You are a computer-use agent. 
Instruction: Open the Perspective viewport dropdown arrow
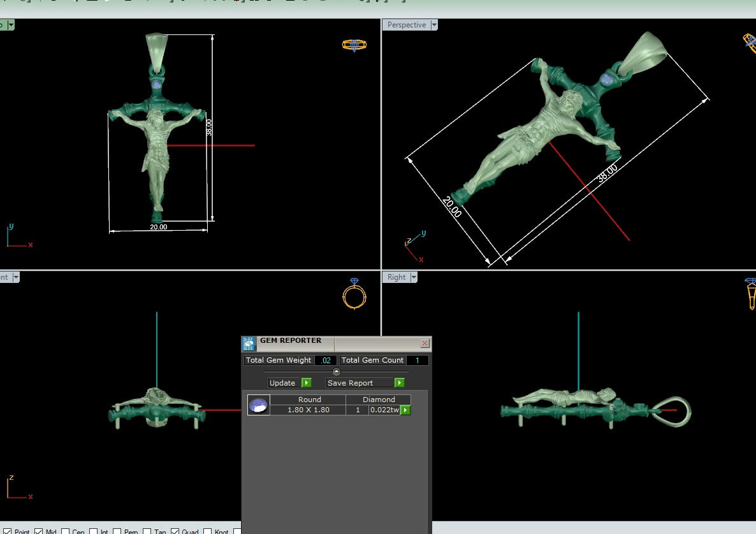pos(434,25)
